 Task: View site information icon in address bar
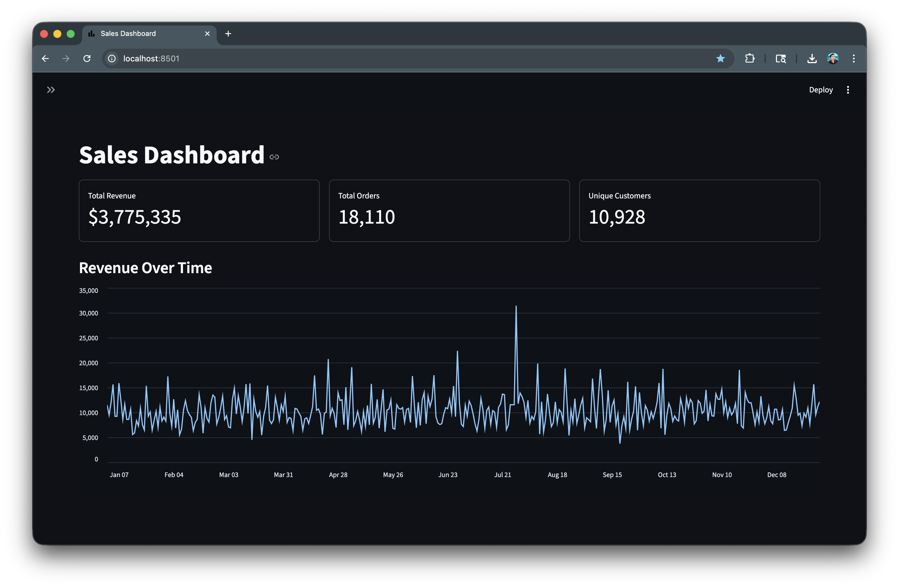[112, 59]
